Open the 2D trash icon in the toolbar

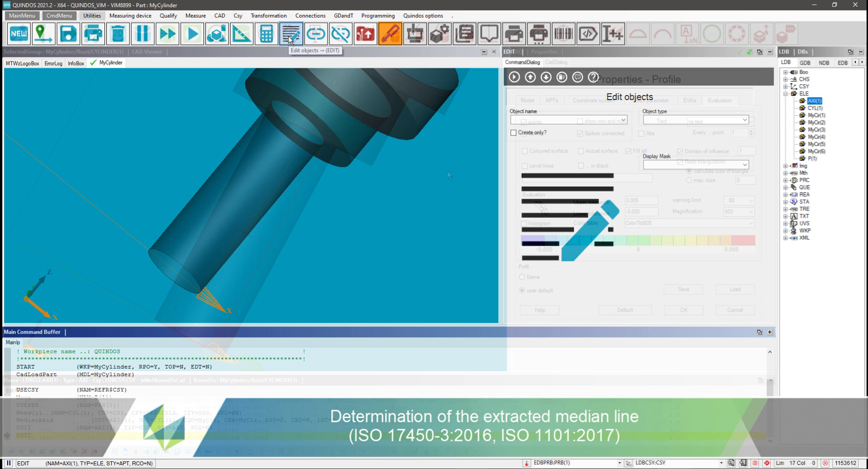coord(117,33)
